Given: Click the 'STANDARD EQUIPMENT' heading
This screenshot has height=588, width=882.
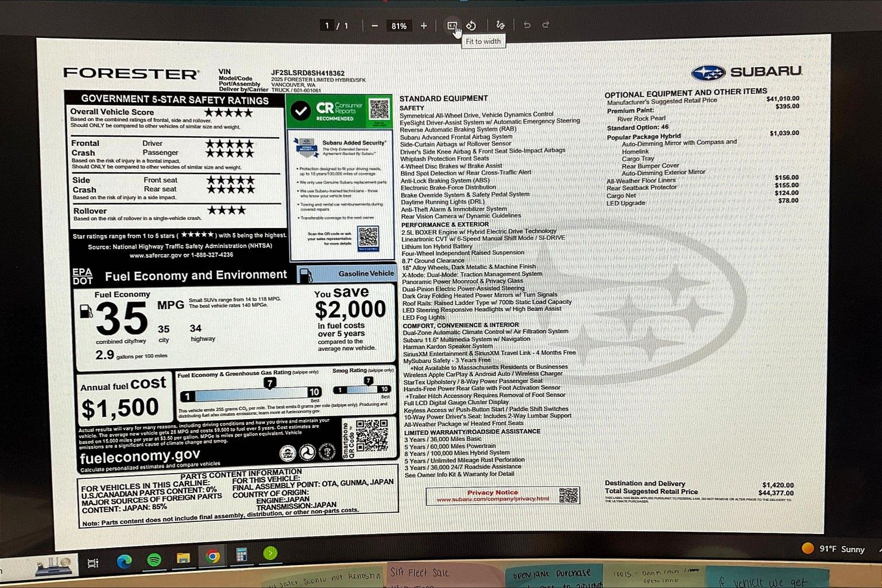Looking at the screenshot, I should pos(443,99).
